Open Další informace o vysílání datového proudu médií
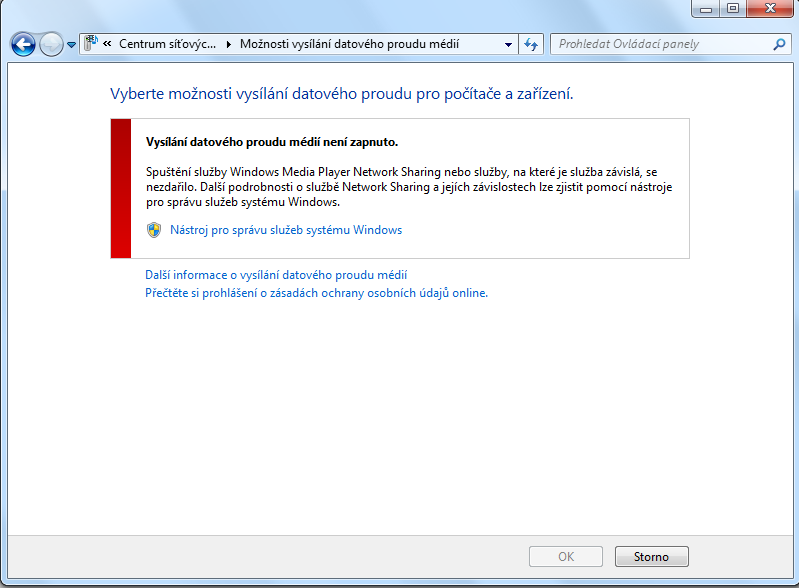 coord(276,275)
